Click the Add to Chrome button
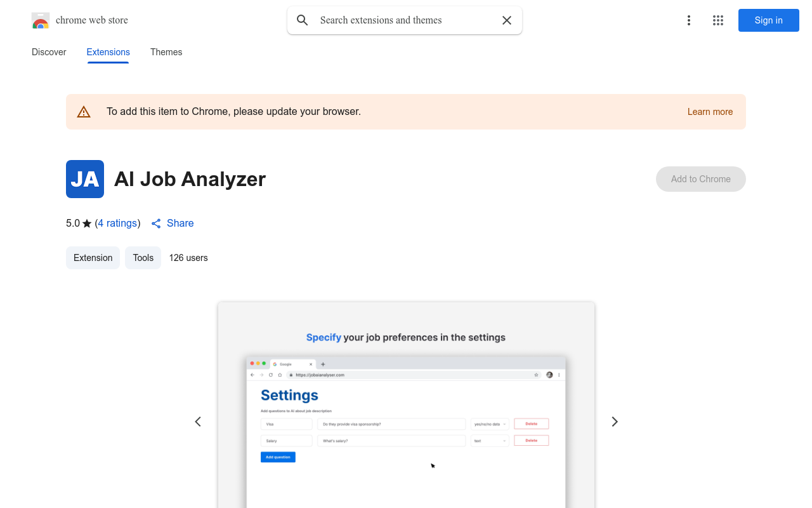The height and width of the screenshot is (508, 812). point(700,179)
